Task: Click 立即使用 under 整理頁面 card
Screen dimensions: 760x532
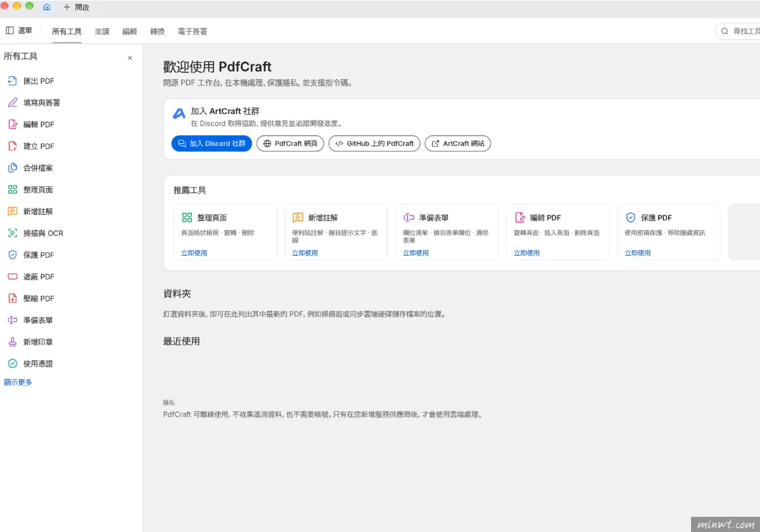Action: coord(194,253)
